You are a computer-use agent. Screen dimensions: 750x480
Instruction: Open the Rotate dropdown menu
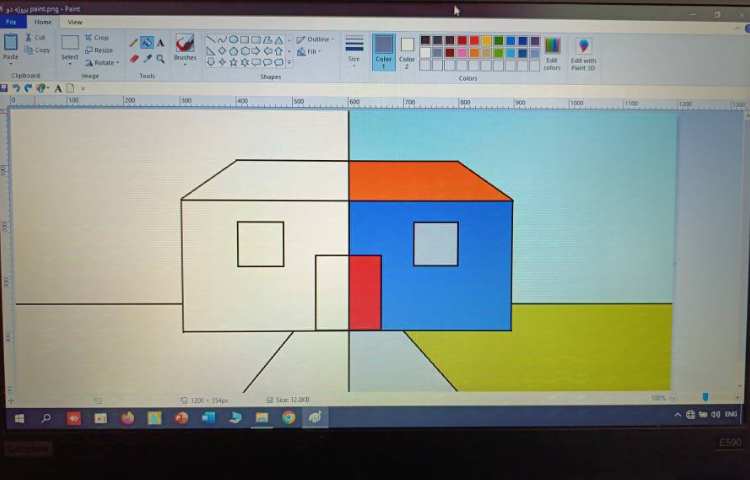(100, 62)
